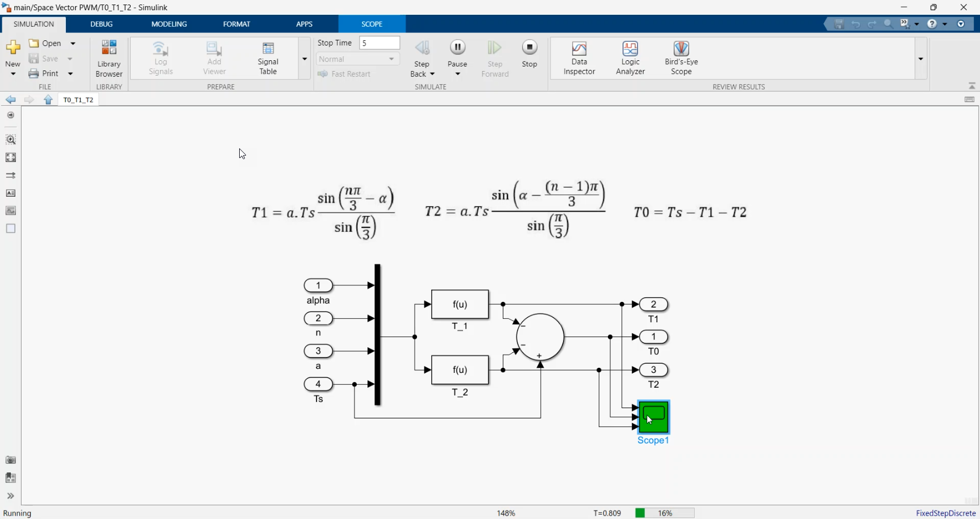Select the Scope1 block
This screenshot has width=980, height=519.
[x=654, y=417]
